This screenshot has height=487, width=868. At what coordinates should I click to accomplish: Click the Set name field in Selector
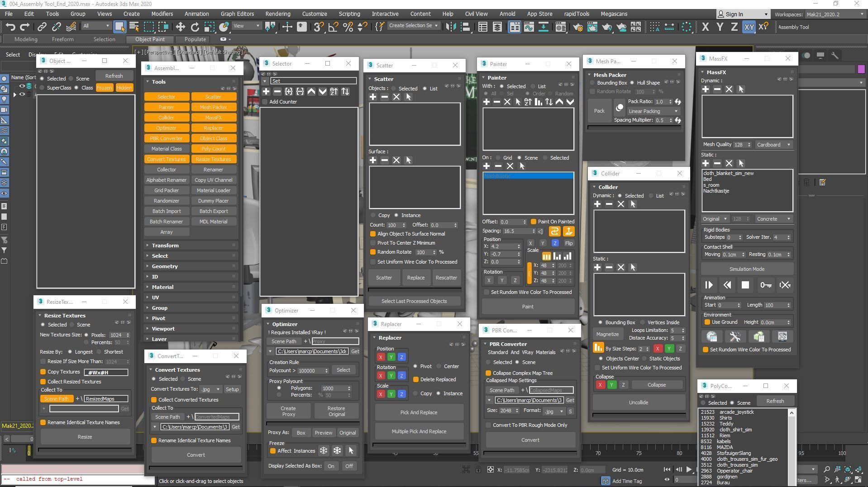(313, 81)
